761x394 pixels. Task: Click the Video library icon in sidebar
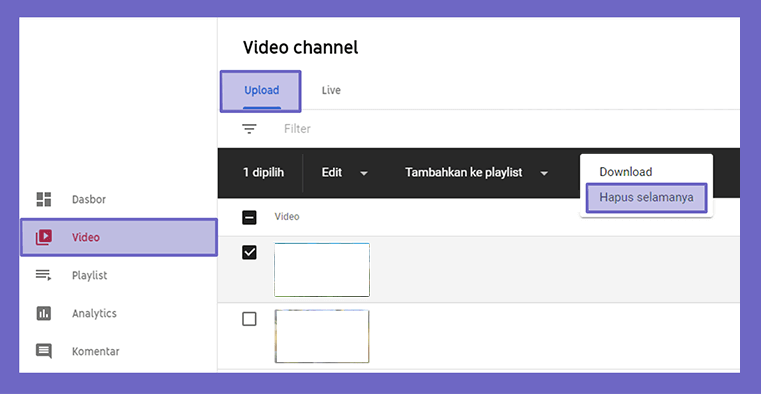point(44,237)
